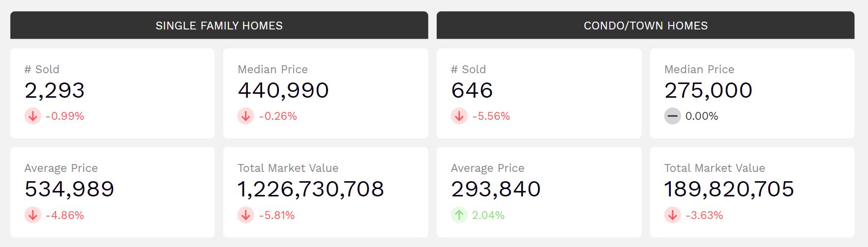Screen dimensions: 868x247
Task: Click the Total Market Value label under Condo/Town Homes
Action: click(715, 168)
